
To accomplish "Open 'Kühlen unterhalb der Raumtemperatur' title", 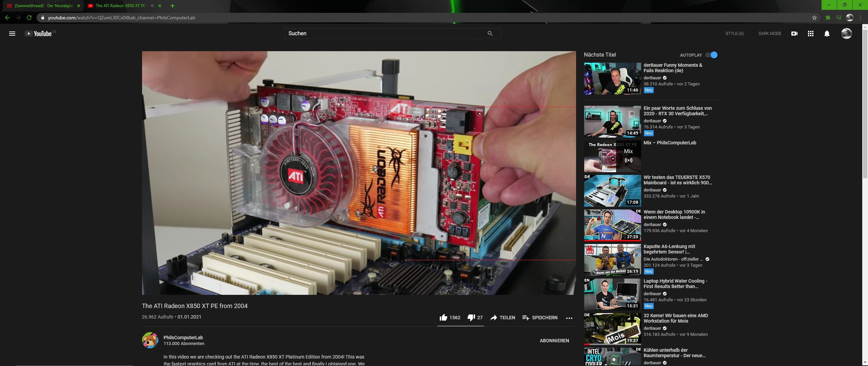I will point(674,353).
